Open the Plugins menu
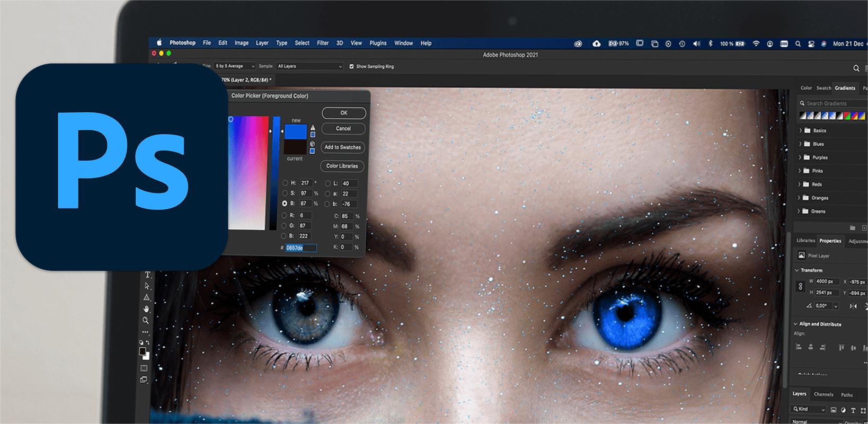 (x=378, y=43)
